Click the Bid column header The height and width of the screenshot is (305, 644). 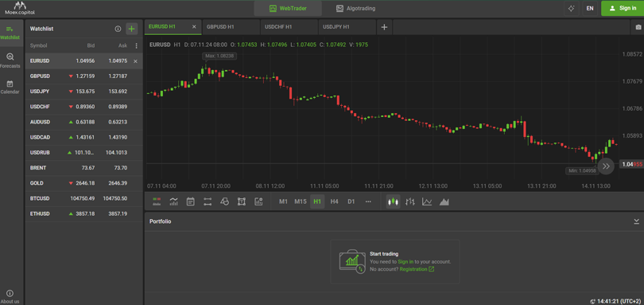point(91,45)
